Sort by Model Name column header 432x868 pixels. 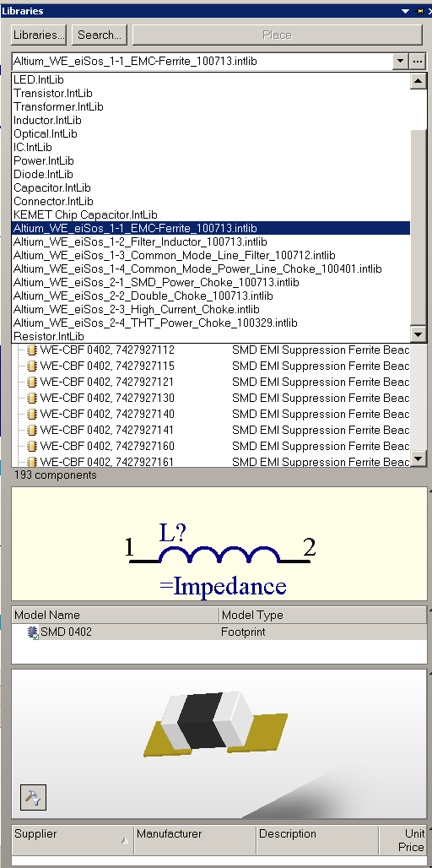click(115, 615)
